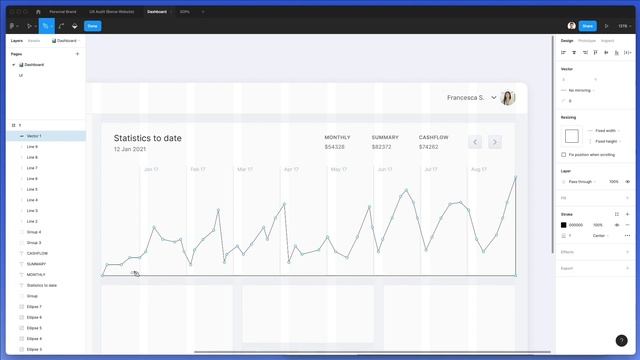640x360 pixels.
Task: Select the UI page
Action: click(x=21, y=76)
